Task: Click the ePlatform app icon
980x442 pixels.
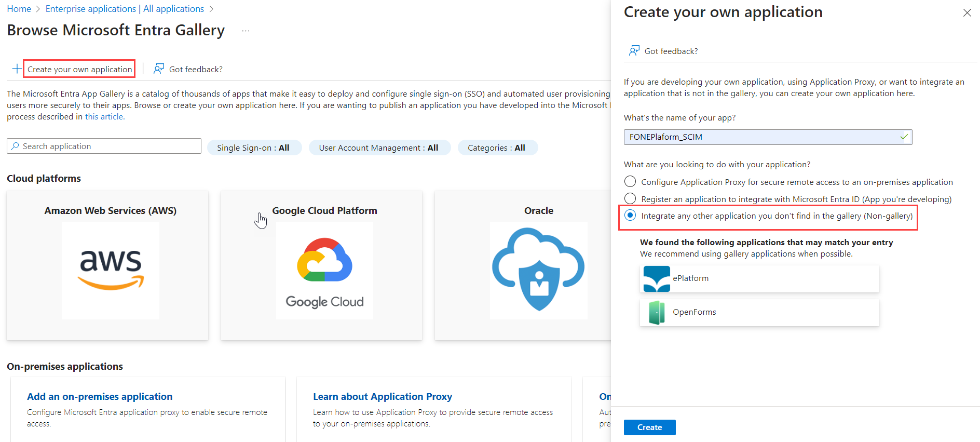Action: pyautogui.click(x=657, y=279)
